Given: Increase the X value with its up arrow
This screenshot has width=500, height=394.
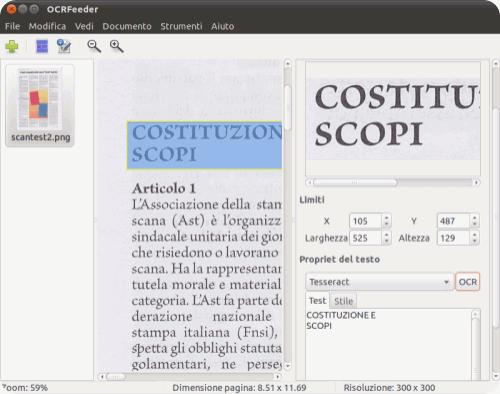Looking at the screenshot, I should tap(386, 217).
